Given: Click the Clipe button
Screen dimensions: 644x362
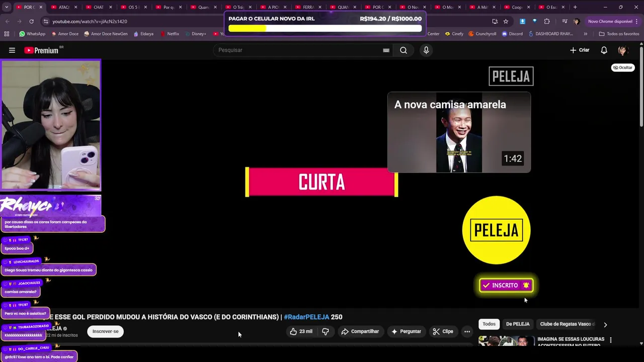Looking at the screenshot, I should (443, 331).
